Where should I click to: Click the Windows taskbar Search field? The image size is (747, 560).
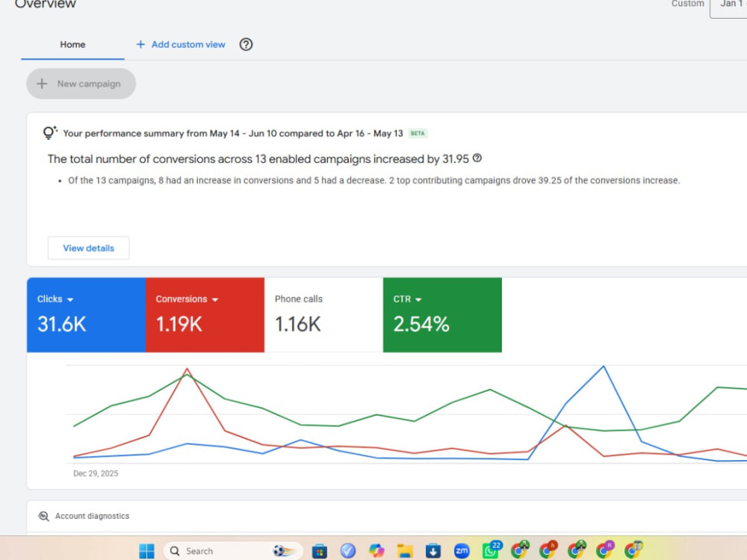click(x=233, y=551)
